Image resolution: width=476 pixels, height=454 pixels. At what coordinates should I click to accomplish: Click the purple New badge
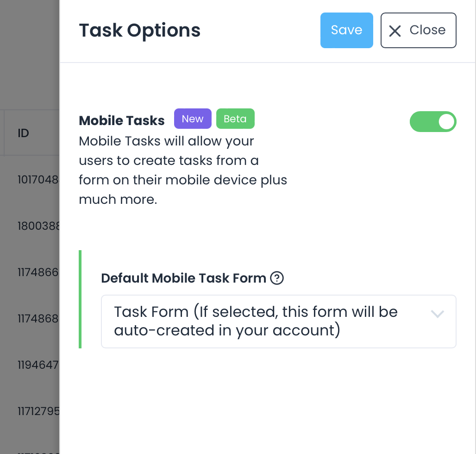[193, 119]
